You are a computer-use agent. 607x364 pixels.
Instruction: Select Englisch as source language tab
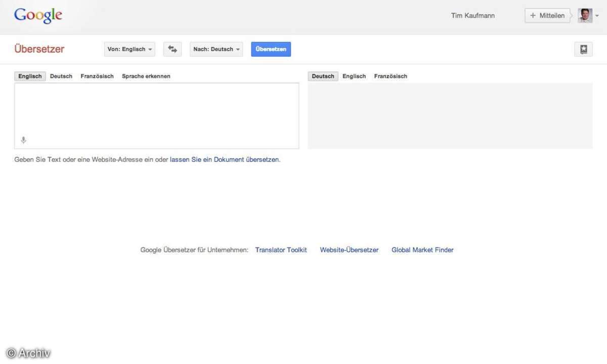point(30,76)
